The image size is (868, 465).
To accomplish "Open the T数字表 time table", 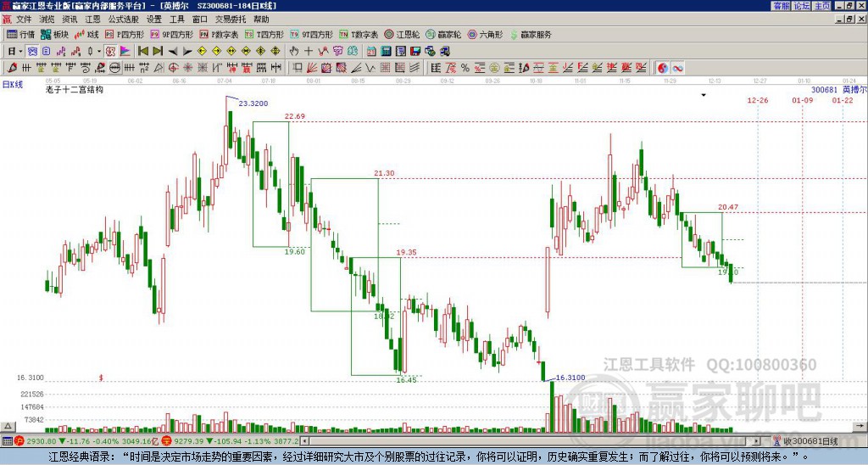I will (x=359, y=34).
